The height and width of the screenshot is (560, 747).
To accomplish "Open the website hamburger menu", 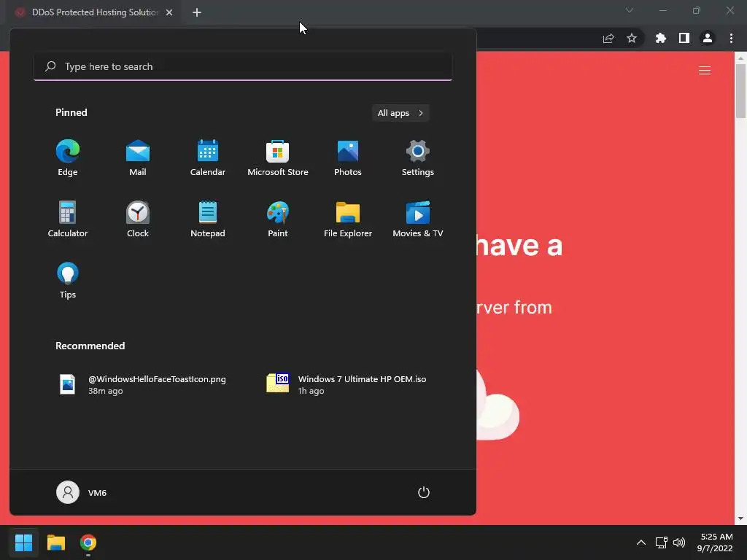I will [x=705, y=71].
